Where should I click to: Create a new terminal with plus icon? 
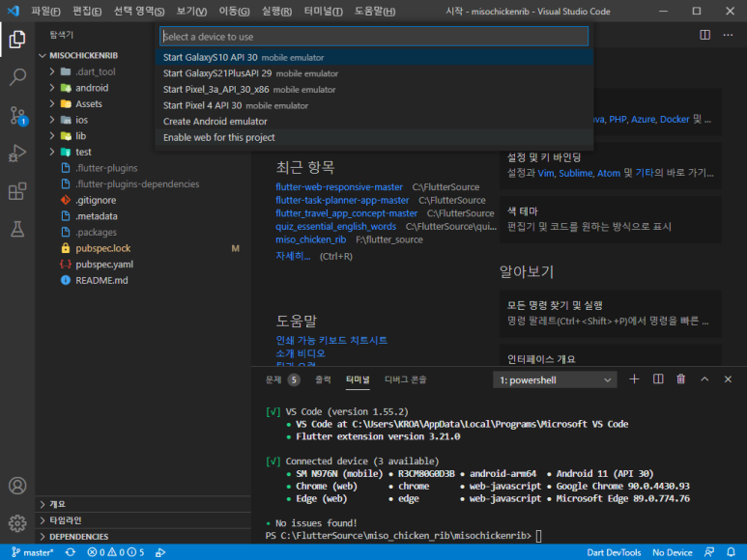[634, 379]
